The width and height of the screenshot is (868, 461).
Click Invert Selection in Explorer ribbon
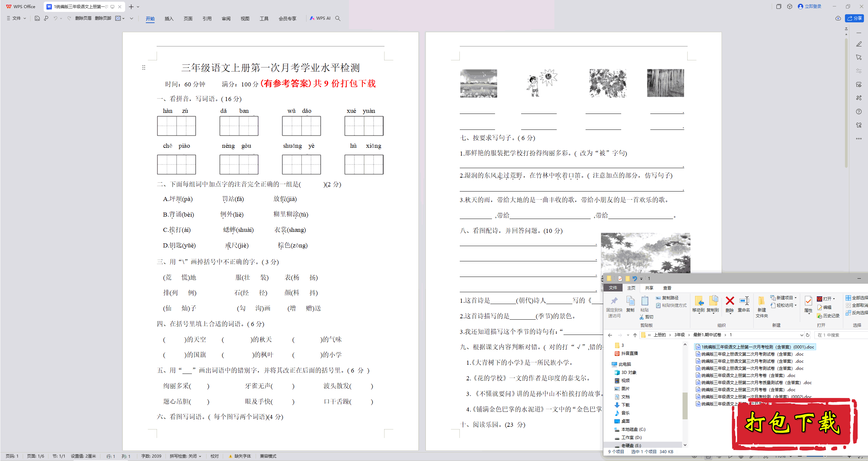(857, 313)
